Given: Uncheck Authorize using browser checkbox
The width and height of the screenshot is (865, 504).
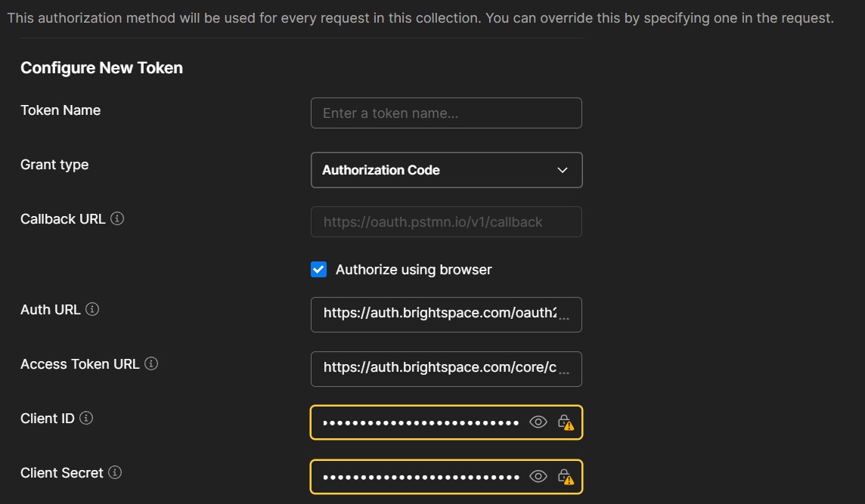Looking at the screenshot, I should pos(319,270).
